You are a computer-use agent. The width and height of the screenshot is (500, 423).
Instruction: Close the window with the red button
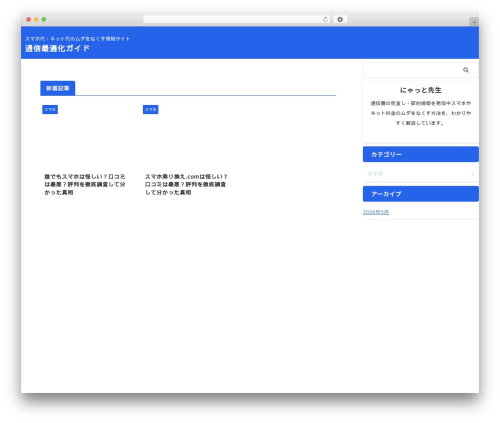pyautogui.click(x=29, y=20)
